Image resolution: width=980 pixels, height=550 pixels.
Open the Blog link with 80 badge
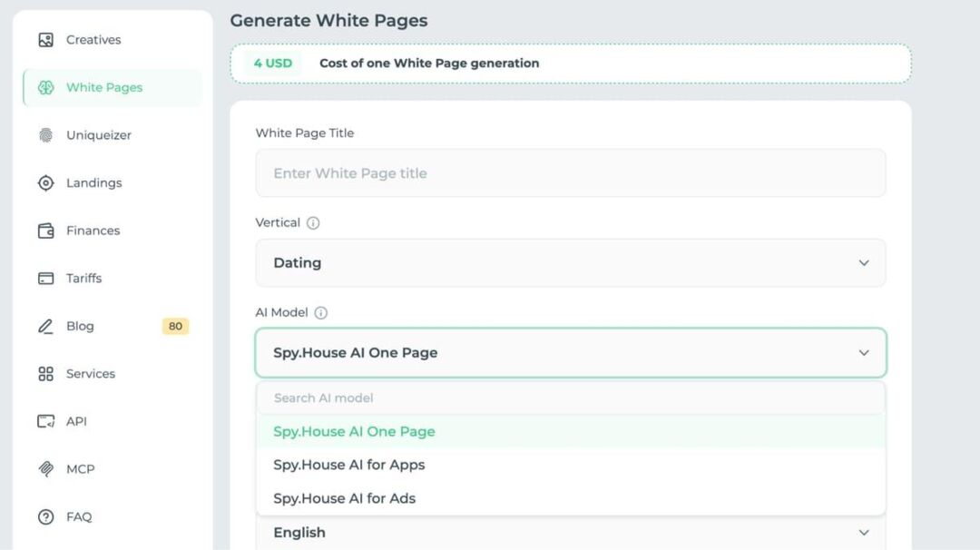(x=113, y=326)
